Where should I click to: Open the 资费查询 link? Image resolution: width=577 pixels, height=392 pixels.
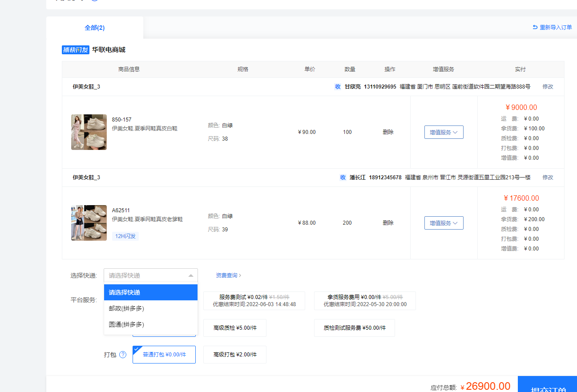[228, 275]
